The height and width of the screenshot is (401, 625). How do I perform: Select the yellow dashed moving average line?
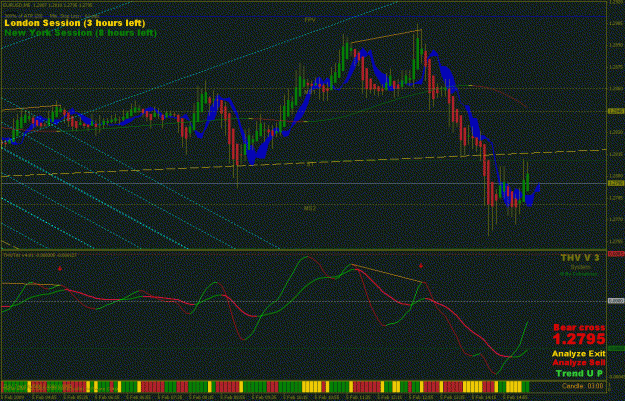click(x=303, y=163)
